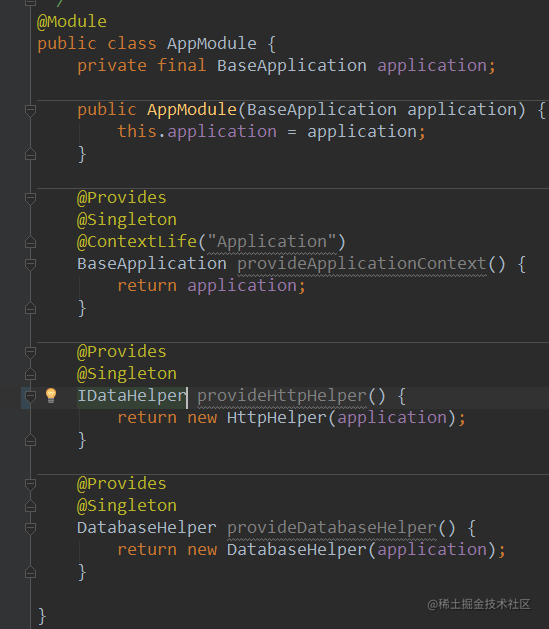Click the 'private' keyword
The height and width of the screenshot is (629, 549).
pyautogui.click(x=112, y=65)
